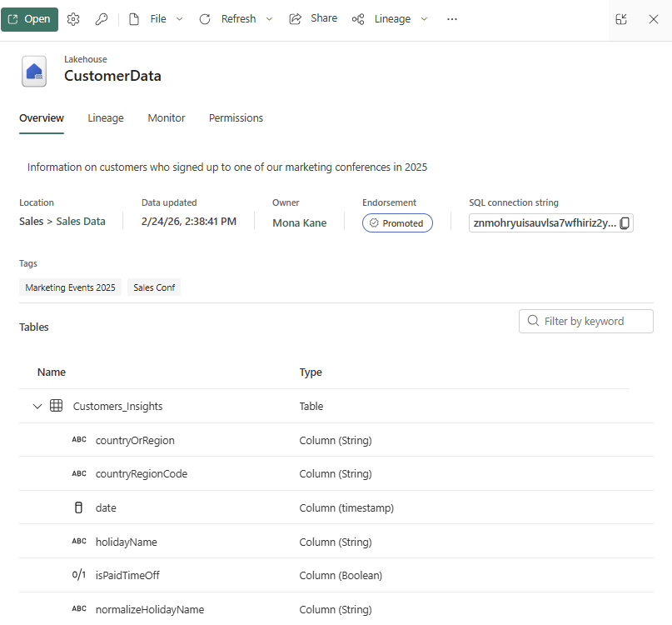Viewport: 672px width, 625px height.
Task: Open the Sales Data location link
Action: point(79,222)
